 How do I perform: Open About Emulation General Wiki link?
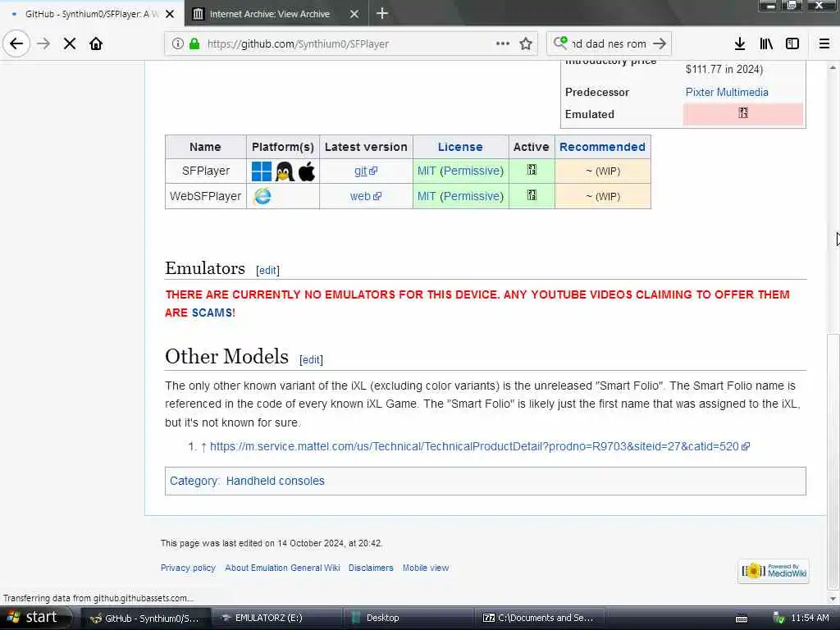click(x=282, y=568)
